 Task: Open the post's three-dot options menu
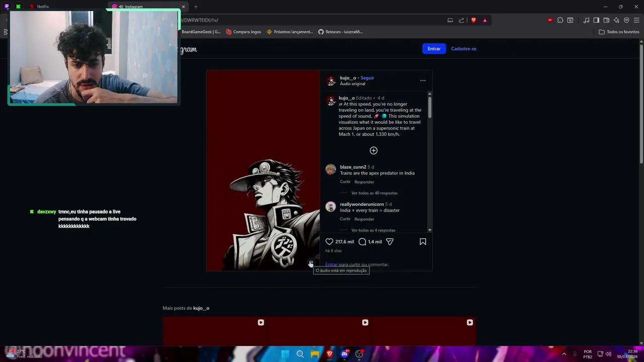[423, 80]
